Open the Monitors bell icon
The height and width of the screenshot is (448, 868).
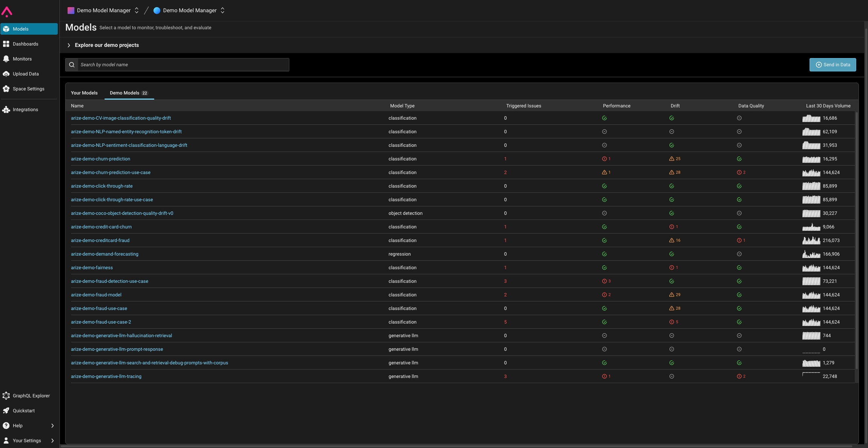click(6, 59)
